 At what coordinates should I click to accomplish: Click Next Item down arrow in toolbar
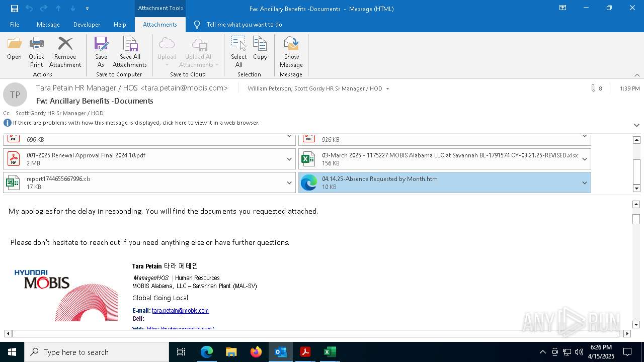tap(73, 8)
